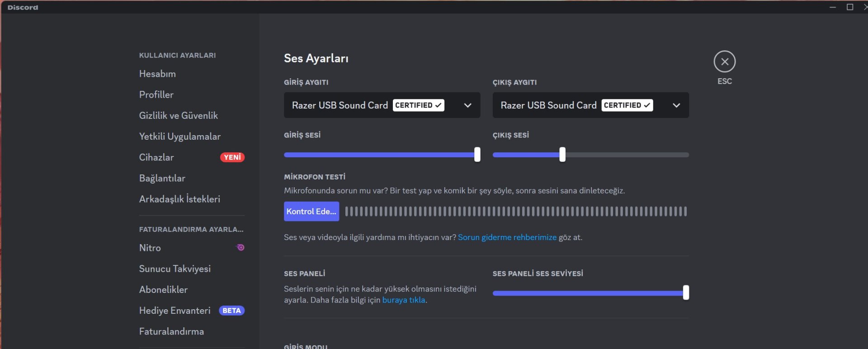868x349 pixels.
Task: Click the CERTIFIED badge in Çıkış Aygıtı
Action: point(627,105)
